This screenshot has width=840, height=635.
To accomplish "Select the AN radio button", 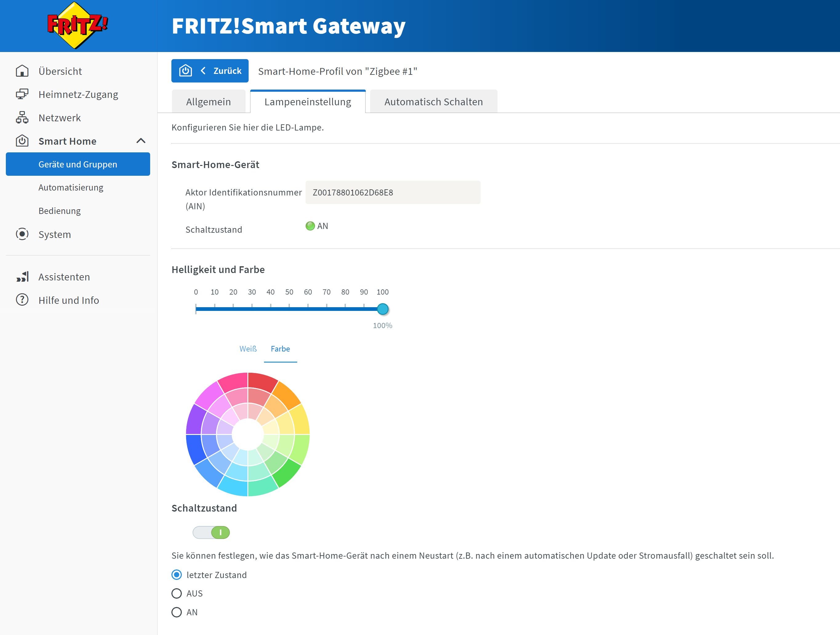I will tap(177, 612).
